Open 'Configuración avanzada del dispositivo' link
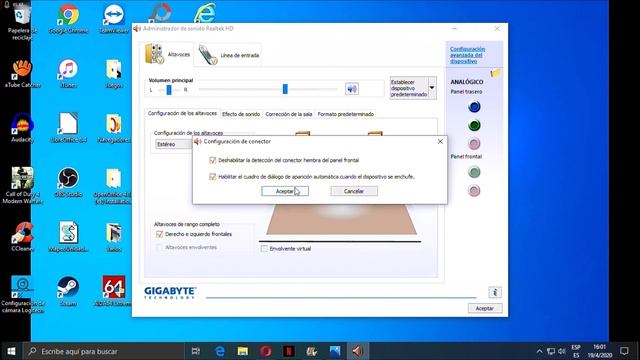Screen dimensions: 640x360 tap(467, 55)
